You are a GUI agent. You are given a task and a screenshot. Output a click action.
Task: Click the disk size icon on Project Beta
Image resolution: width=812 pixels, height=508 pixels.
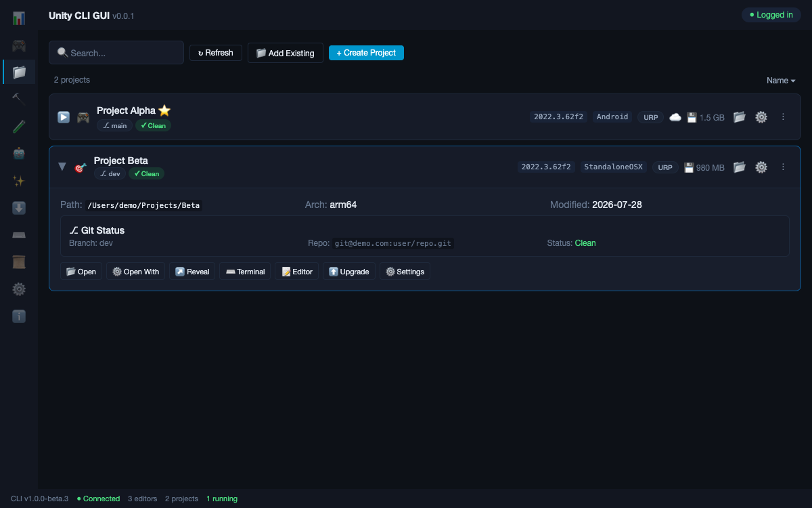(689, 167)
